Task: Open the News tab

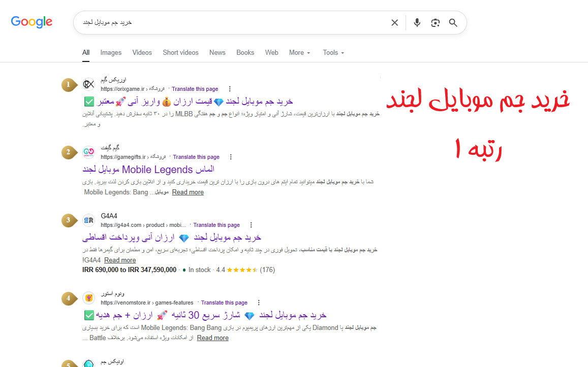Action: (x=217, y=52)
